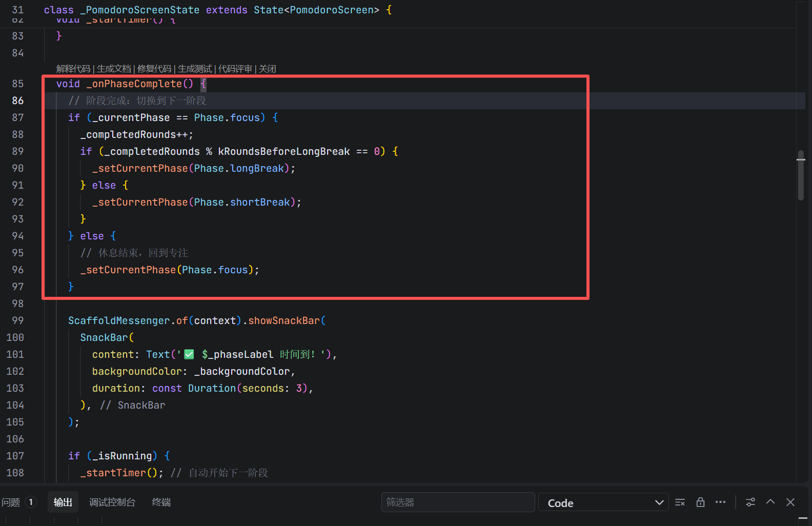Click line number 85 in the gutter

18,84
